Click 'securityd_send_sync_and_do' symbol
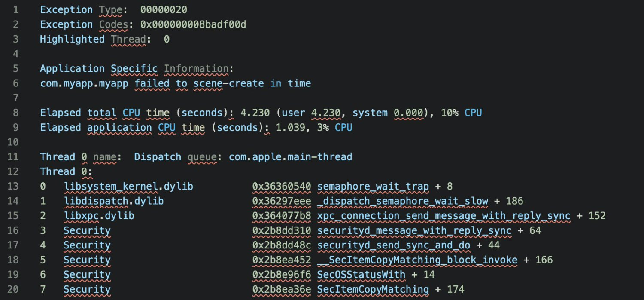Image resolution: width=644 pixels, height=300 pixels. coord(394,245)
